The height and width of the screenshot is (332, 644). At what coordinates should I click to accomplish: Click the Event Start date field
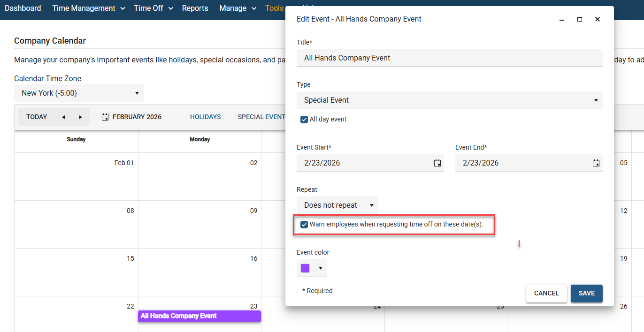(370, 163)
